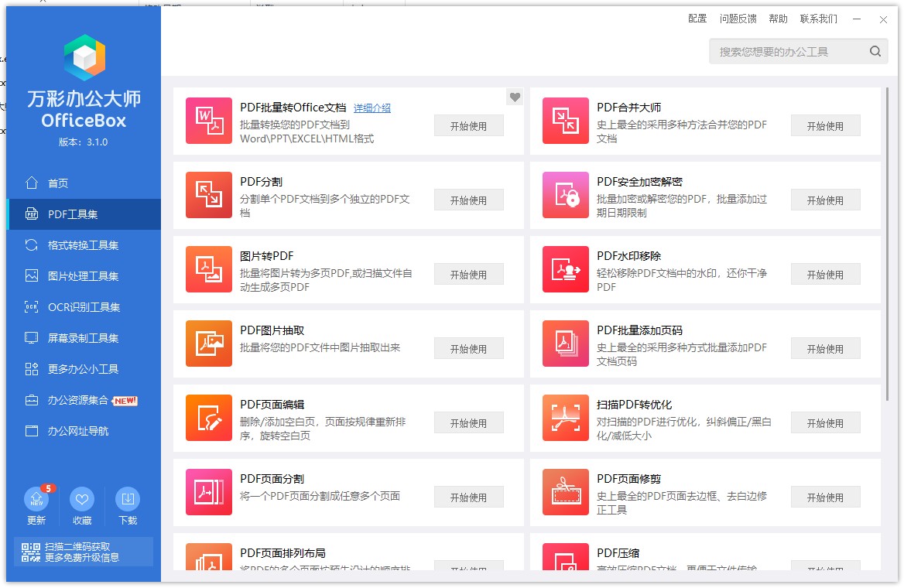
Task: Click 开始使用 for 图片转PDF
Action: click(x=469, y=275)
